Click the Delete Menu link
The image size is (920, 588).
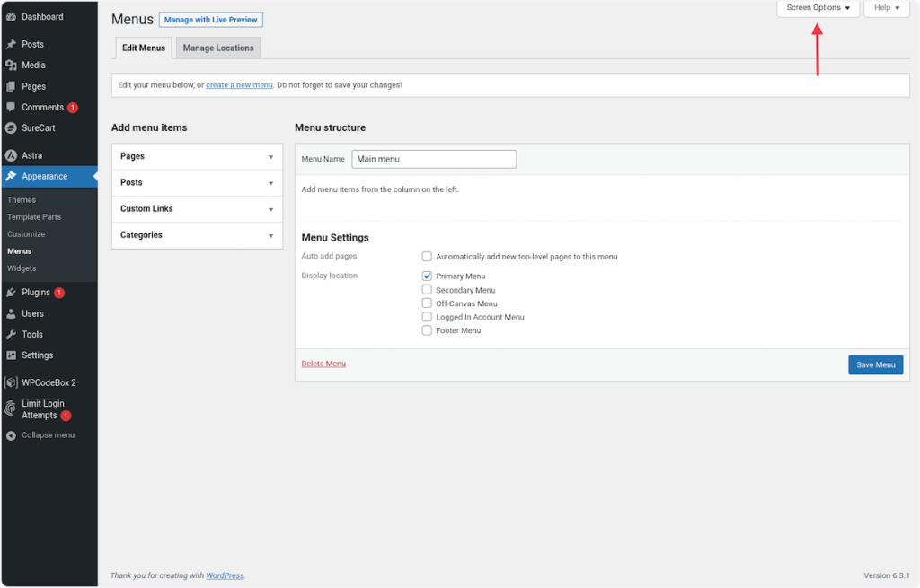(x=323, y=364)
